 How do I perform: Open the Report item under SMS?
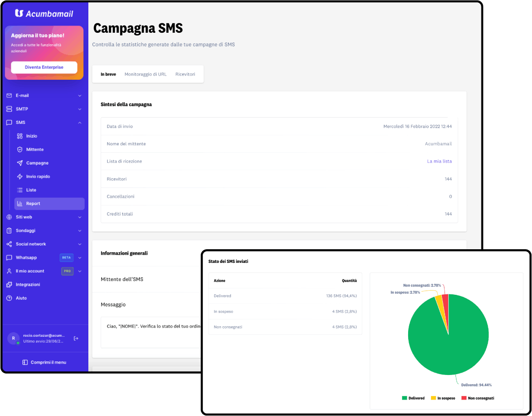[50, 204]
